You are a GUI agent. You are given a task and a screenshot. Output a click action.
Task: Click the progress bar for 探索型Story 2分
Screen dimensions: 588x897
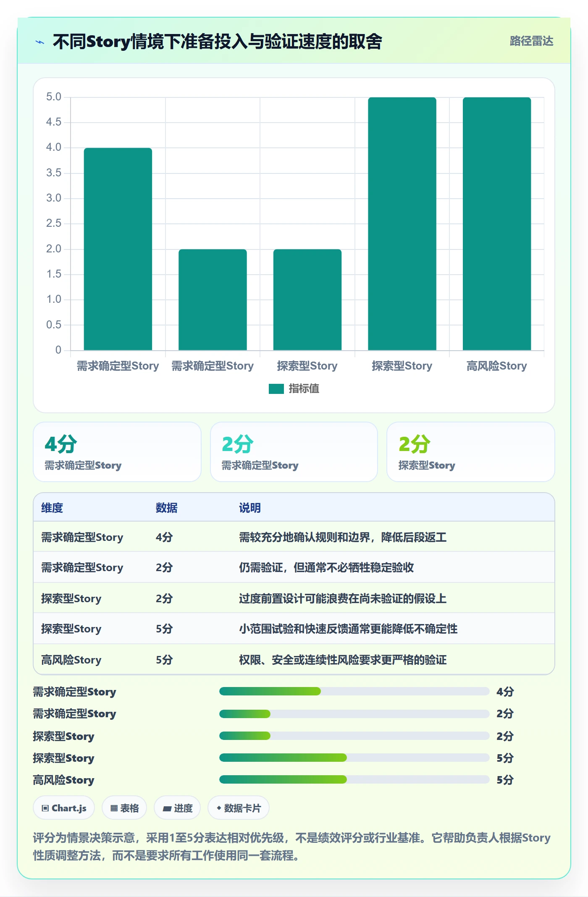354,736
